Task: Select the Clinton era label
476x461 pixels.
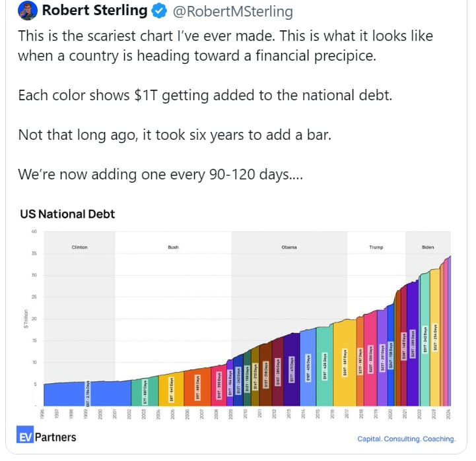Action: [x=79, y=247]
